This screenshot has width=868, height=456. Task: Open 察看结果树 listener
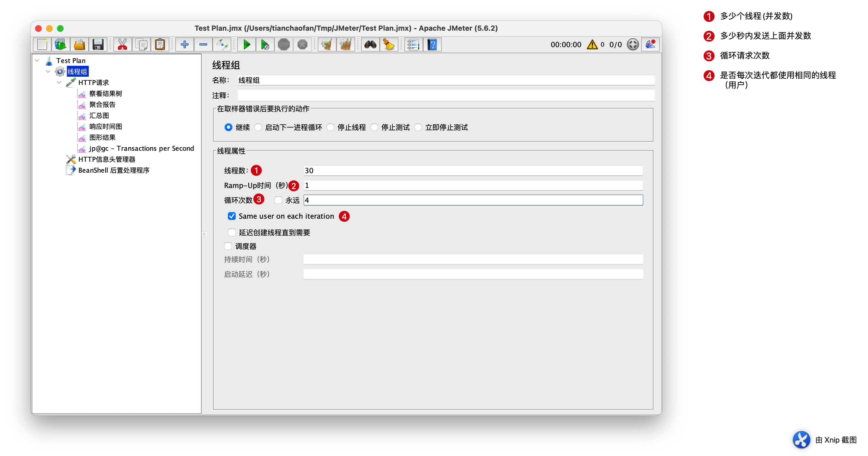click(x=105, y=94)
